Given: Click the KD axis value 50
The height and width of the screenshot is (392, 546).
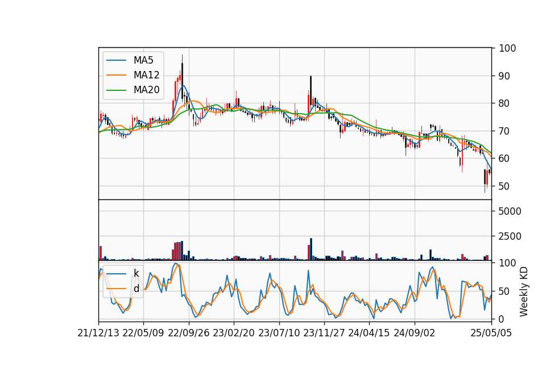Looking at the screenshot, I should [x=504, y=291].
